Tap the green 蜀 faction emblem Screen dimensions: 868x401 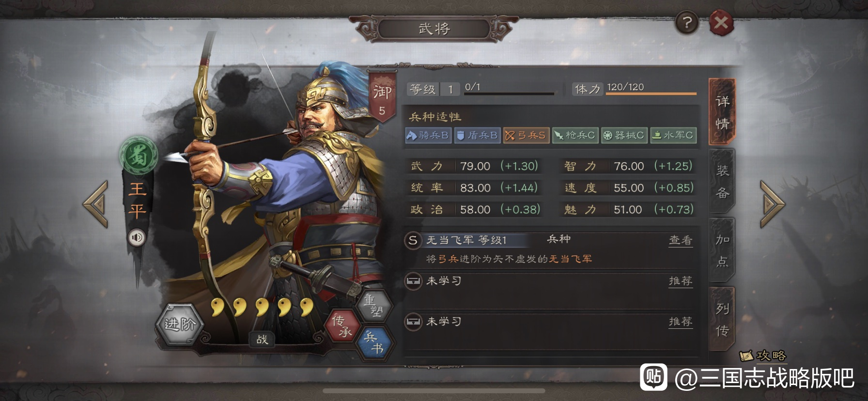point(139,155)
